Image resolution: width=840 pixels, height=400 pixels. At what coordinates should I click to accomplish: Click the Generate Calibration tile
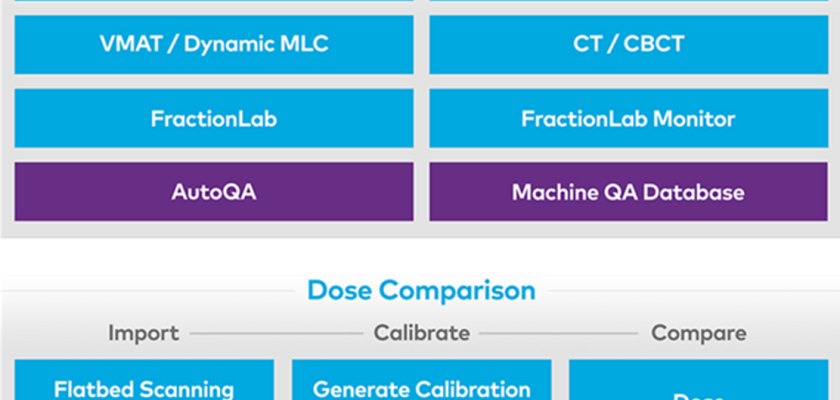click(422, 380)
